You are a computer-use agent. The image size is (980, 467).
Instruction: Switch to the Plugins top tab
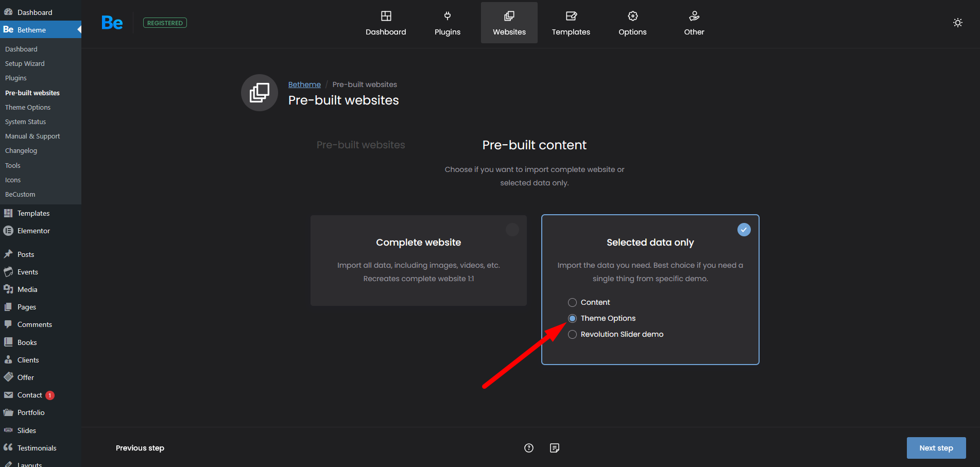point(447,23)
